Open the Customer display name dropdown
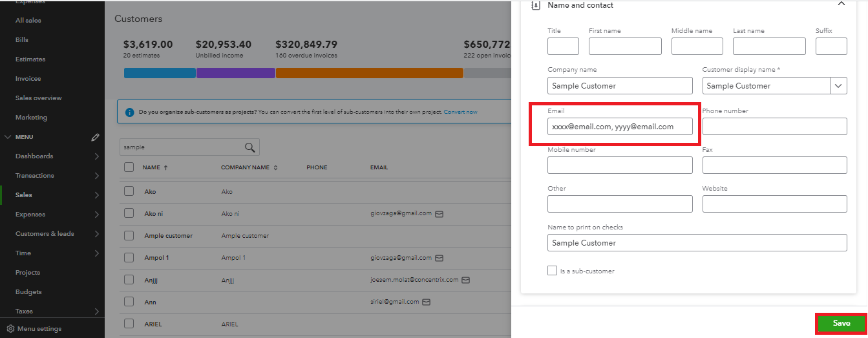The height and width of the screenshot is (338, 868). click(838, 85)
